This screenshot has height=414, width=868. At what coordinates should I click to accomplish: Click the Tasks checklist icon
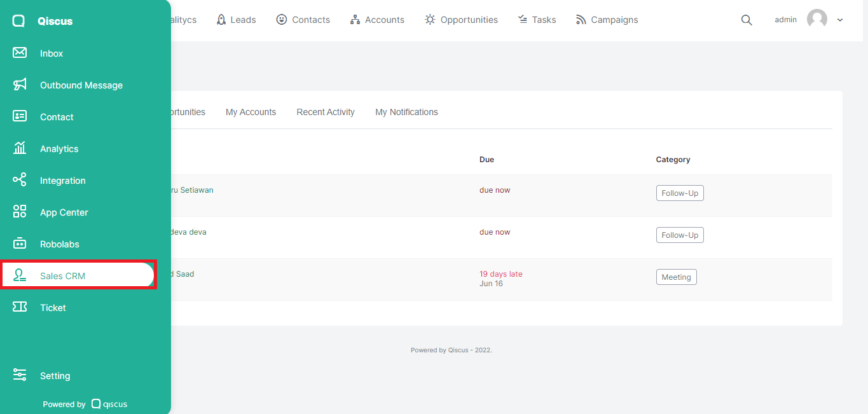click(x=523, y=20)
